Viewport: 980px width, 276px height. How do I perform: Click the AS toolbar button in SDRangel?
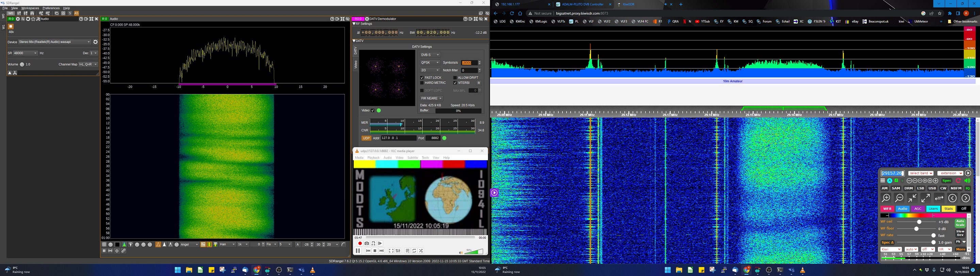[77, 13]
